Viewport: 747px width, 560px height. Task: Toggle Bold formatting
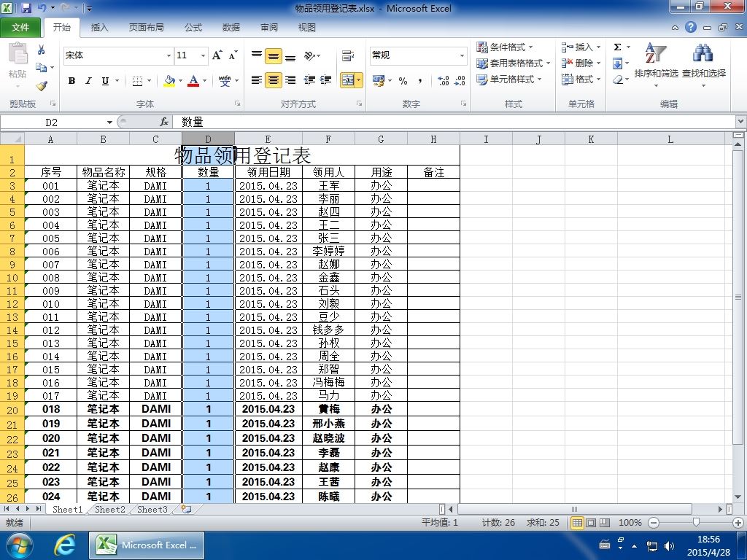(x=71, y=81)
